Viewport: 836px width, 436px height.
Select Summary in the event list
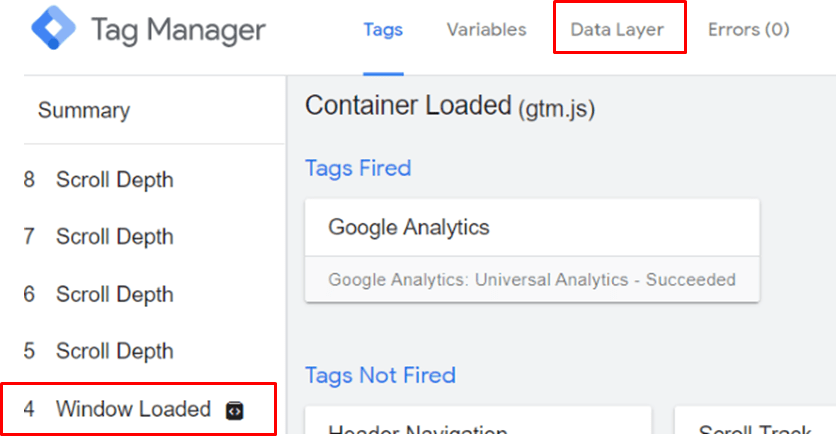[x=84, y=110]
